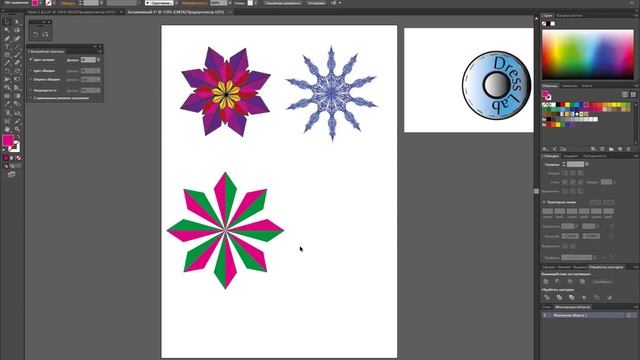The height and width of the screenshot is (360, 640).
Task: Select the Hand tool
Action: tap(7, 129)
